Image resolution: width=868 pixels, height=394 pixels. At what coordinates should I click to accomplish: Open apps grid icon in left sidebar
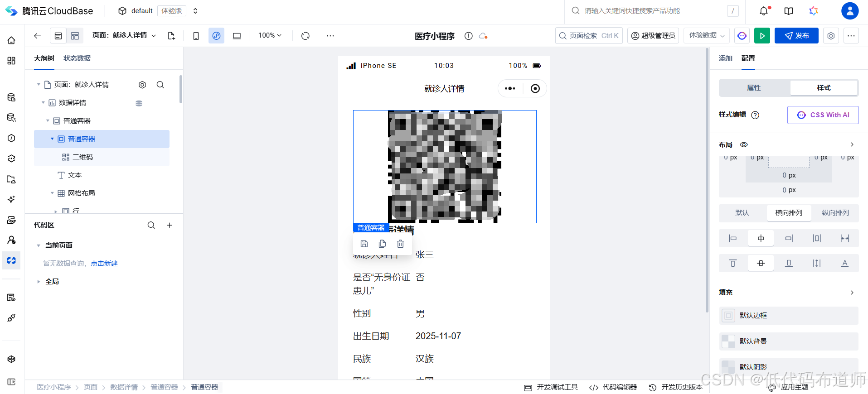click(x=12, y=61)
